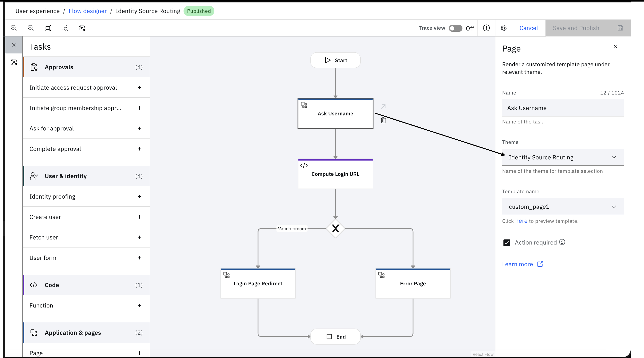
Task: Close the Page properties panel
Action: click(x=615, y=47)
